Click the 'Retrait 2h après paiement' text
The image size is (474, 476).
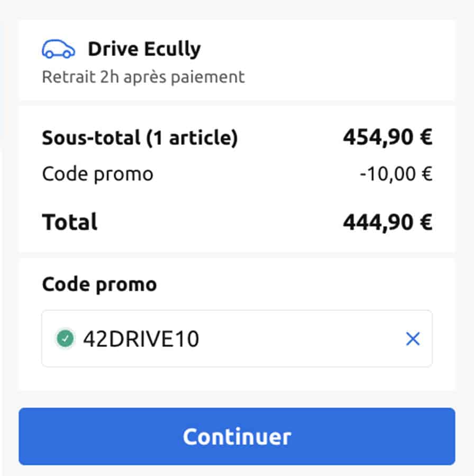coord(143,77)
